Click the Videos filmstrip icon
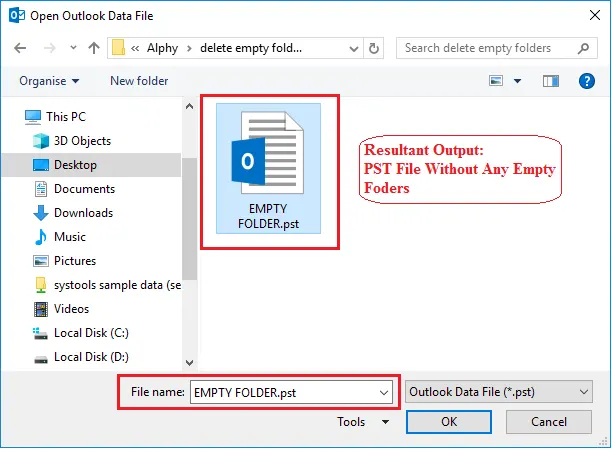The width and height of the screenshot is (612, 449). click(x=41, y=309)
